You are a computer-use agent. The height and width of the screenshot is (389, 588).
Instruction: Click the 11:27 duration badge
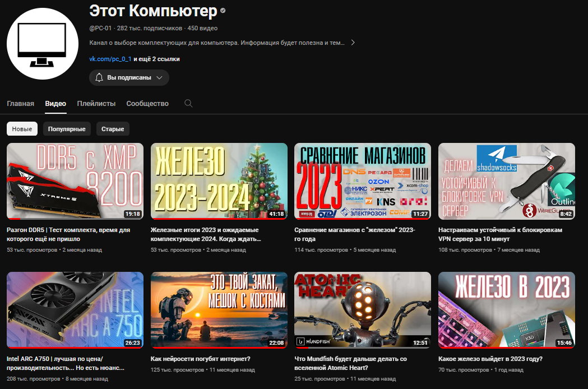pos(420,214)
